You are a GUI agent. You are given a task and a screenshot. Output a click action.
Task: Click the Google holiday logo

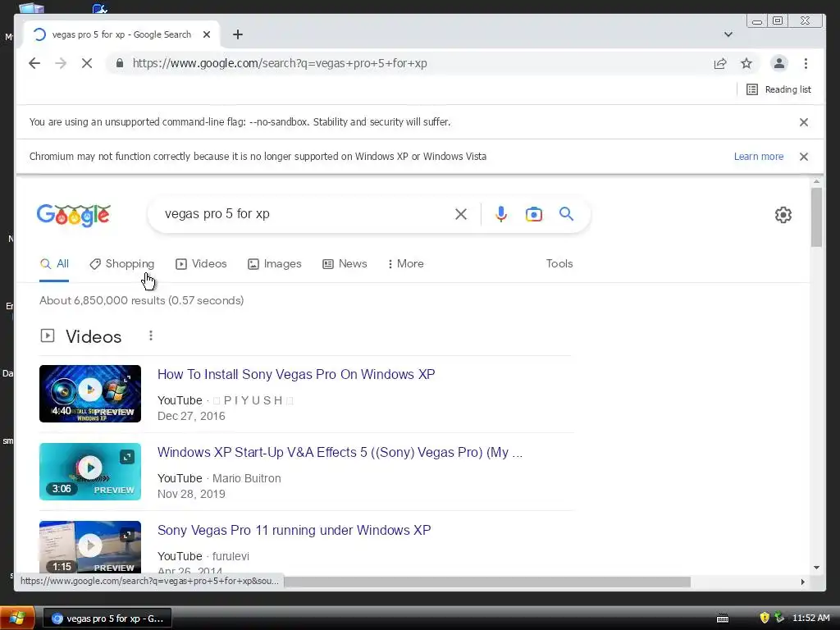click(x=73, y=216)
